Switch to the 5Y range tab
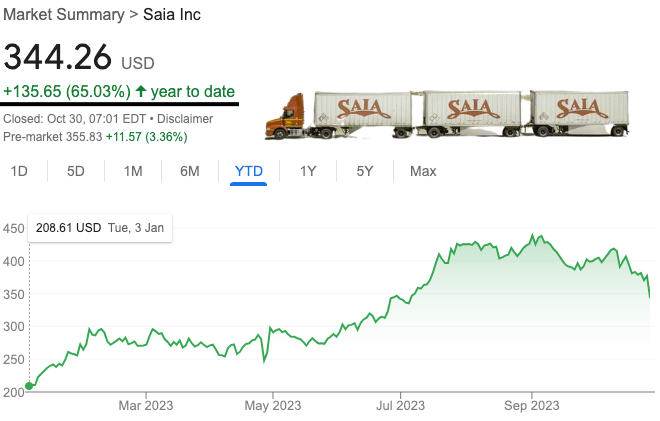Screen dimensions: 660x421 tap(365, 171)
